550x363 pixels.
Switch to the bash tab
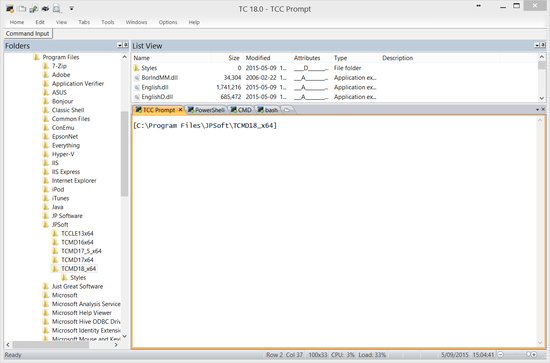tap(268, 110)
